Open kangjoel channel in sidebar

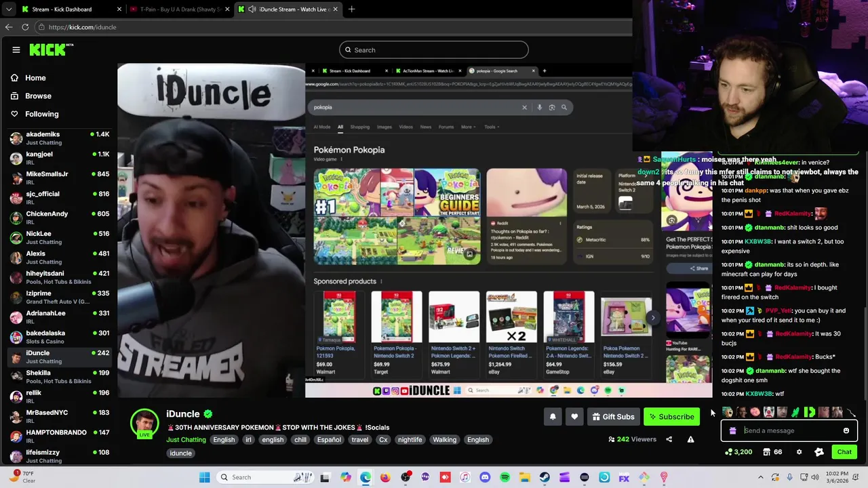[x=60, y=158]
